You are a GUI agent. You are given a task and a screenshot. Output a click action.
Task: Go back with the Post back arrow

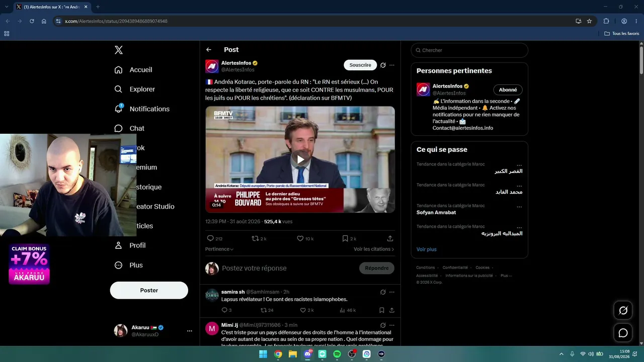click(209, 50)
